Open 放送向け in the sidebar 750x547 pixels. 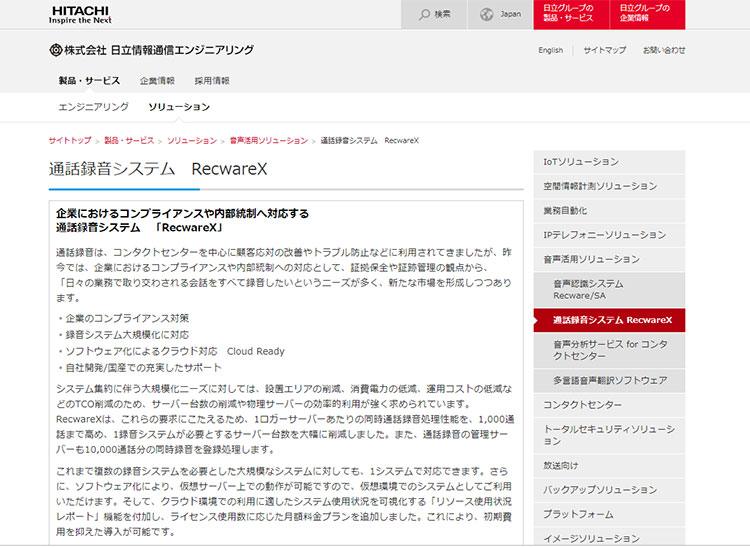(609, 466)
